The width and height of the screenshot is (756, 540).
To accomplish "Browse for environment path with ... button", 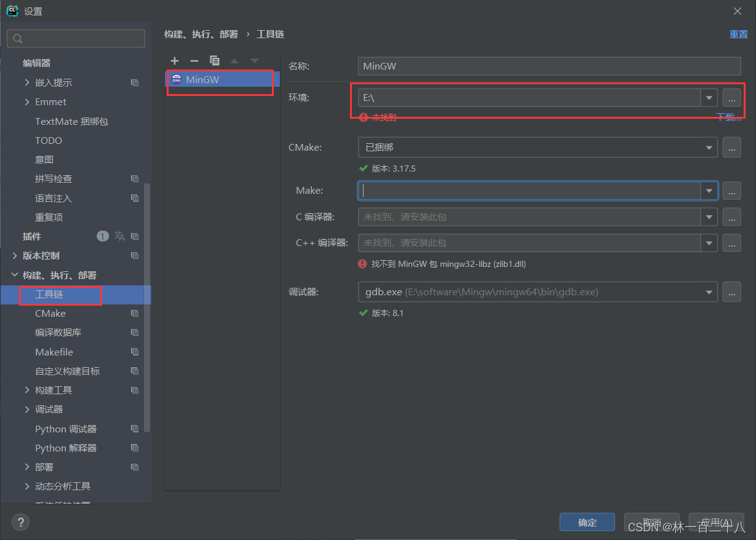I will coord(731,97).
